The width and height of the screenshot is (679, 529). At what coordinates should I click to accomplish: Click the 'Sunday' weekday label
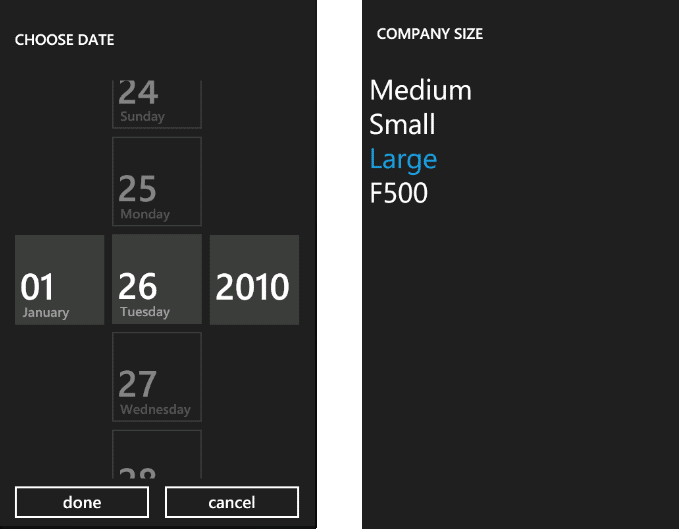[142, 116]
